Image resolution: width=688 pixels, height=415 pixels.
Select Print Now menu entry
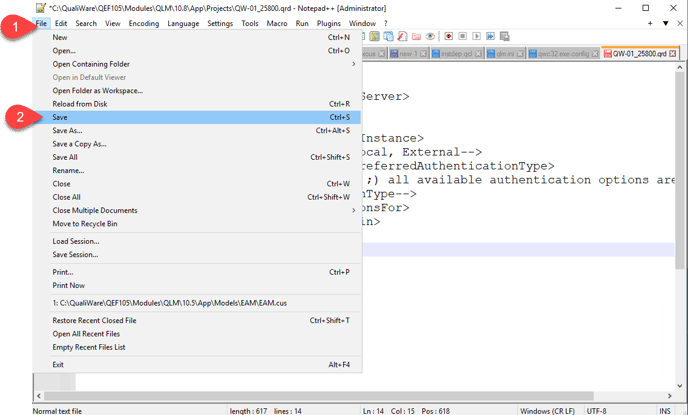point(197,286)
